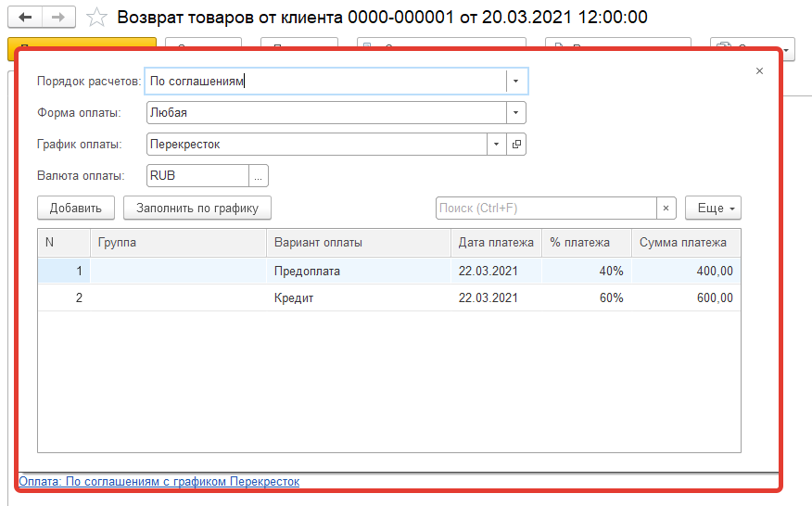Screen dimensions: 812x506
Task: Click the Сумма платежа column header
Action: [x=685, y=243]
